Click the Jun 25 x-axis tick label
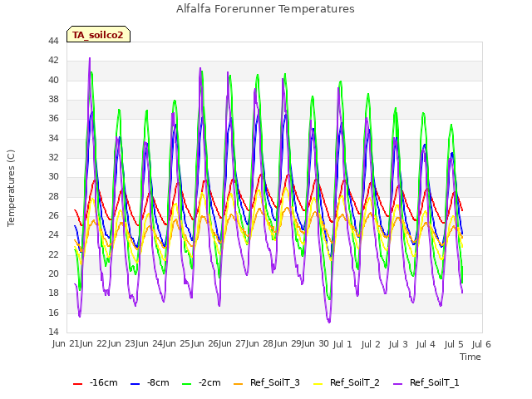The image size is (532, 399). coord(178,344)
